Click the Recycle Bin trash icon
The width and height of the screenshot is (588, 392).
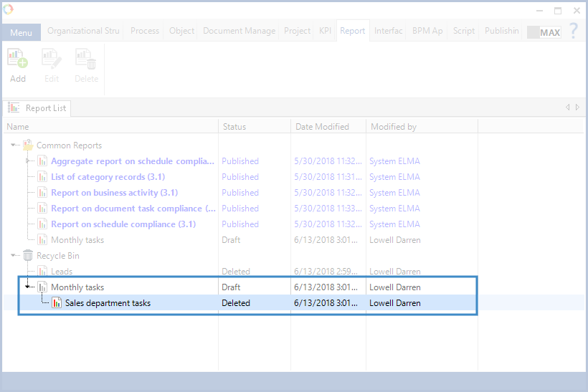coord(28,256)
